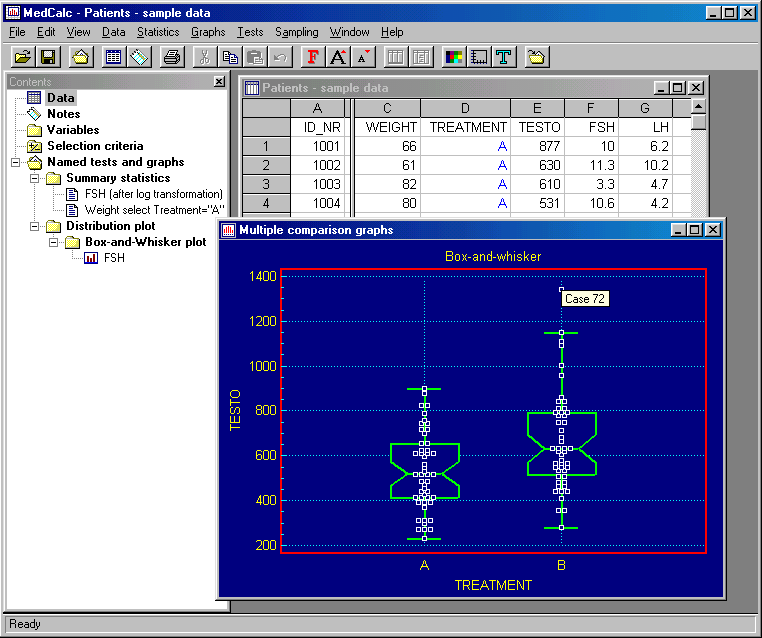This screenshot has width=762, height=638.
Task: Close the Contents panel with its X
Action: click(x=219, y=82)
